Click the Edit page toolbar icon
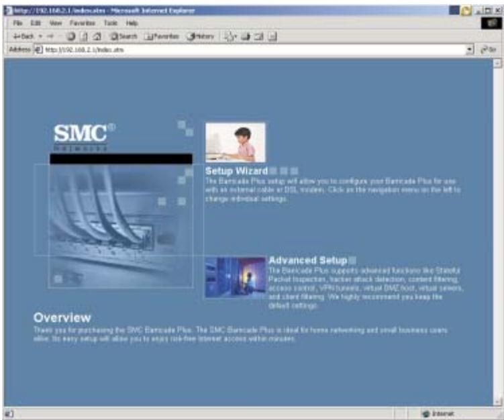Image resolution: width=504 pixels, height=420 pixels. [x=259, y=37]
